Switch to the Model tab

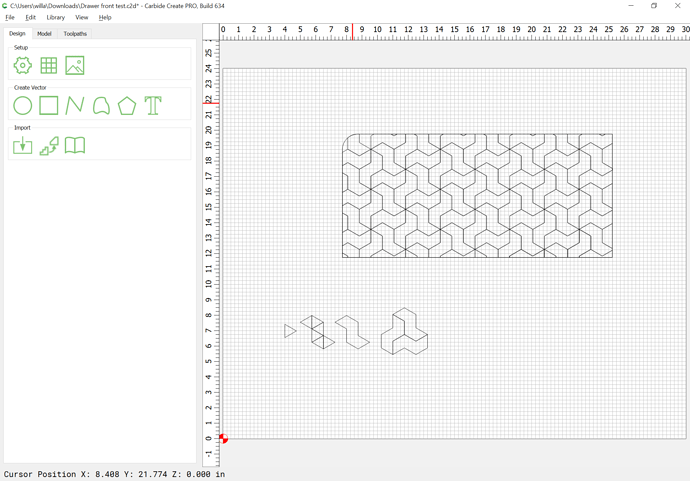click(44, 34)
